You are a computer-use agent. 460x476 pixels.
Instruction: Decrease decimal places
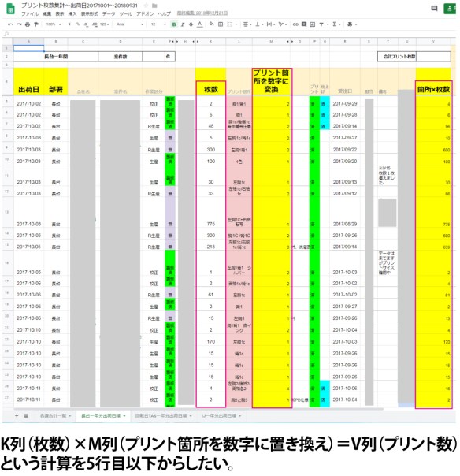click(86, 24)
